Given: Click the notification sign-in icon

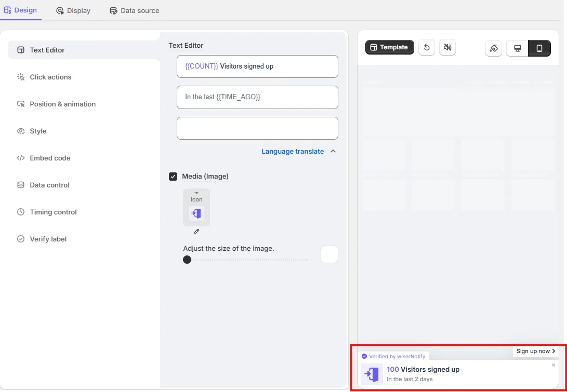Looking at the screenshot, I should pos(372,374).
